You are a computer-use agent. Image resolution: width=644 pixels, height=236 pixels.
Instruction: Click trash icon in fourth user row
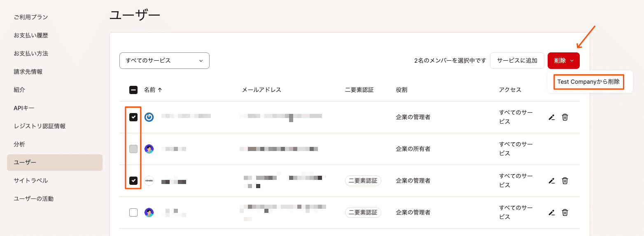(x=565, y=212)
